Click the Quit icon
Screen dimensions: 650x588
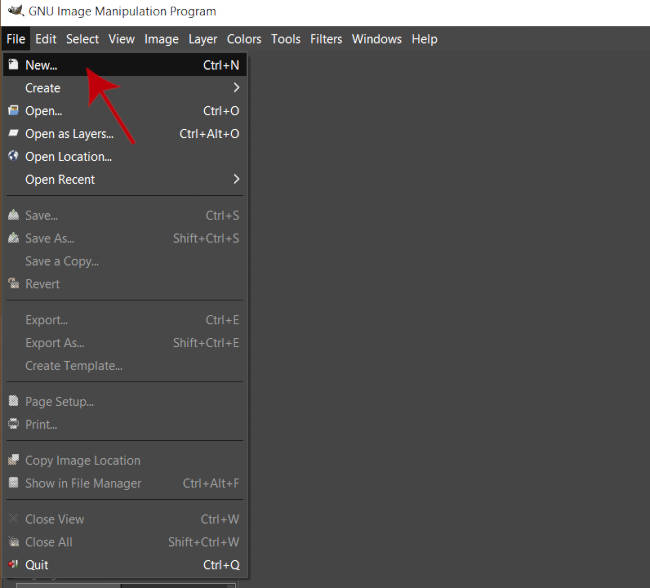click(x=13, y=564)
